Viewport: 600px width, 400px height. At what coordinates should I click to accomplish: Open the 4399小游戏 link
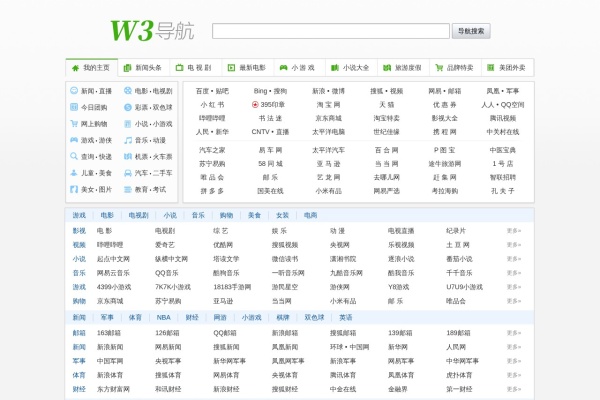tap(114, 287)
